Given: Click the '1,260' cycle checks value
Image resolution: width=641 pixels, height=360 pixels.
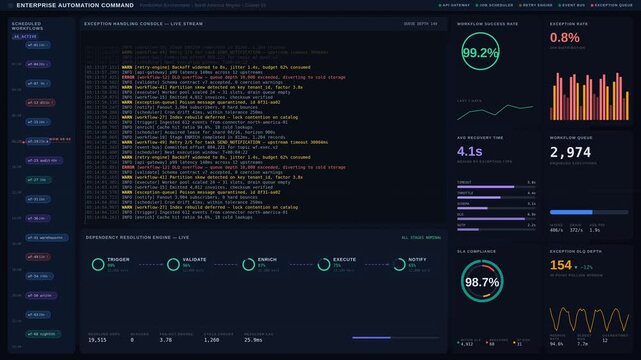Looking at the screenshot, I should coord(212,340).
